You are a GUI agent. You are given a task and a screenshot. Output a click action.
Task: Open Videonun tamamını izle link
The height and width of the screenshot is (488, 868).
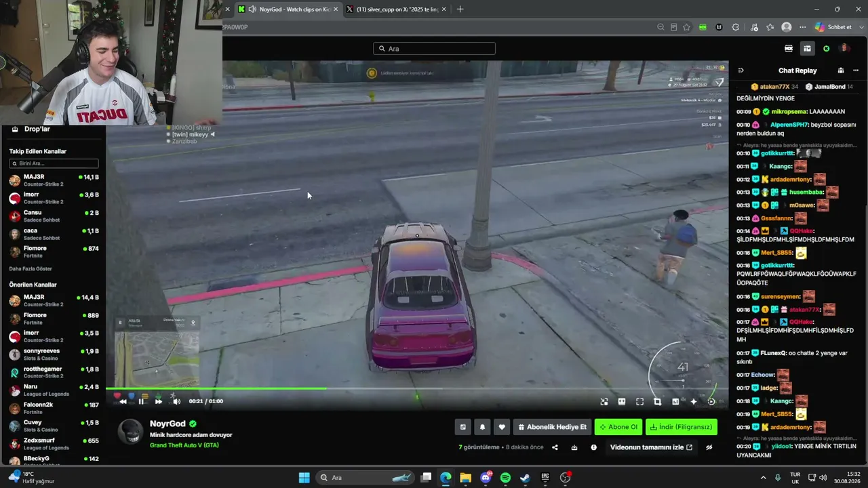pyautogui.click(x=651, y=447)
